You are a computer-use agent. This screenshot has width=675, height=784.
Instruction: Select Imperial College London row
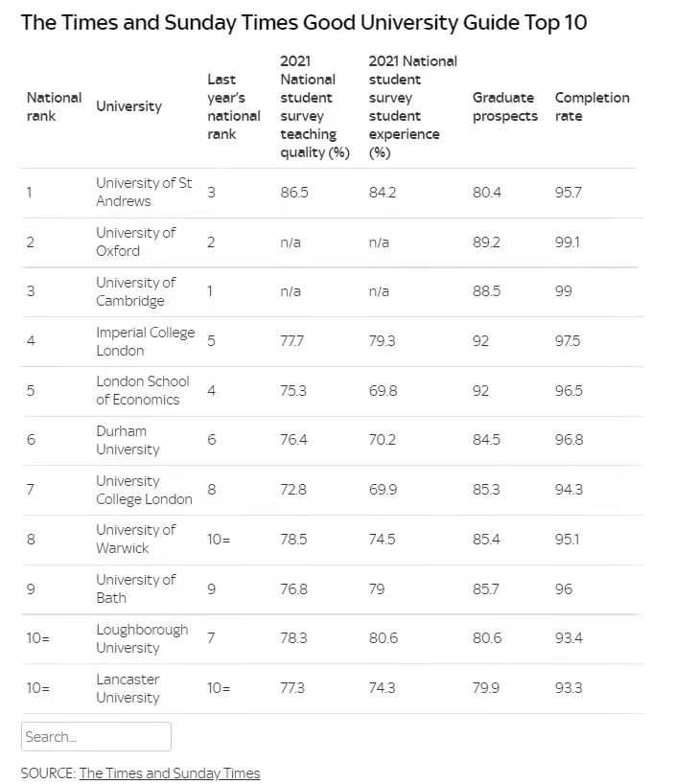coord(333,341)
